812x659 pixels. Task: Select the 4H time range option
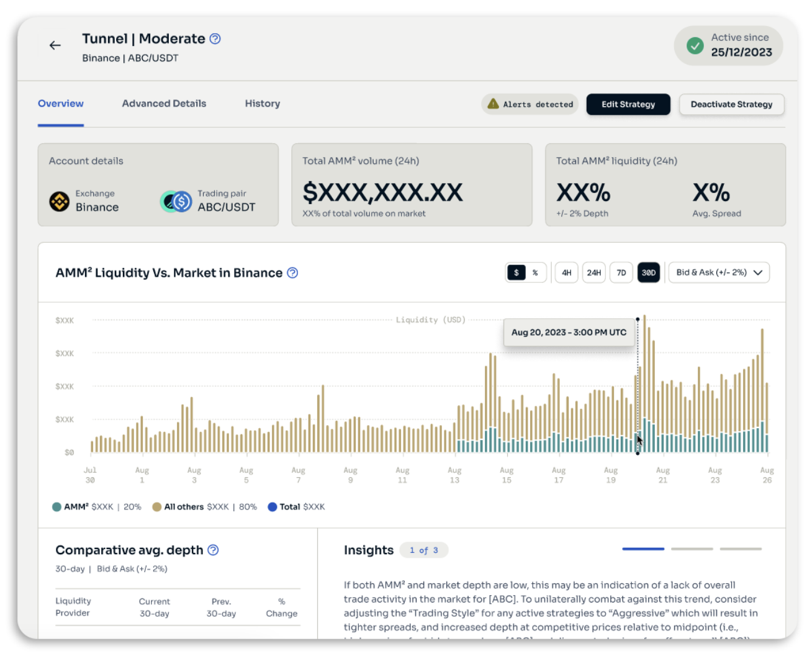566,273
